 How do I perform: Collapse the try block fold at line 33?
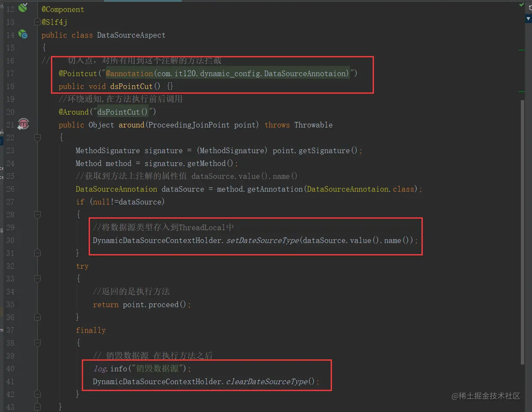(37, 279)
